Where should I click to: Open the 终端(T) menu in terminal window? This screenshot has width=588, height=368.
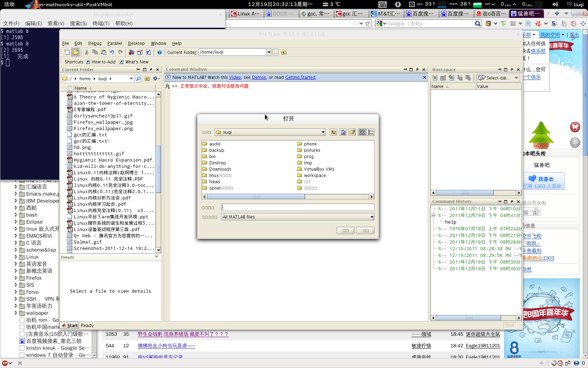click(101, 23)
